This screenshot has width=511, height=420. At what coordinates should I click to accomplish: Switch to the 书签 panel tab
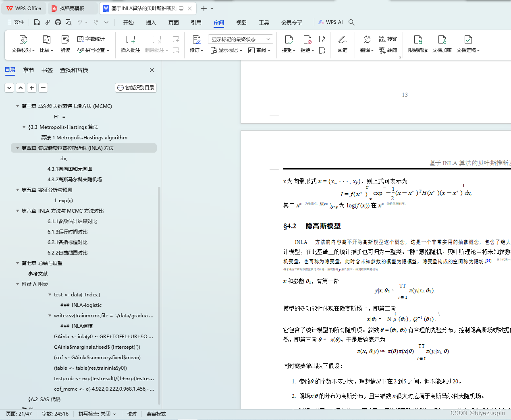[x=47, y=70]
